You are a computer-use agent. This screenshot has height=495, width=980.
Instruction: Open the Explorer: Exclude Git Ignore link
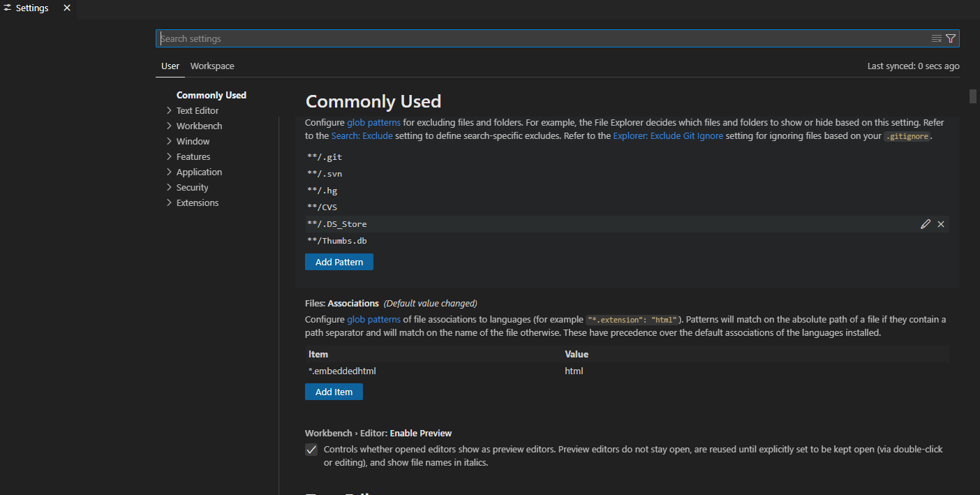(x=668, y=136)
